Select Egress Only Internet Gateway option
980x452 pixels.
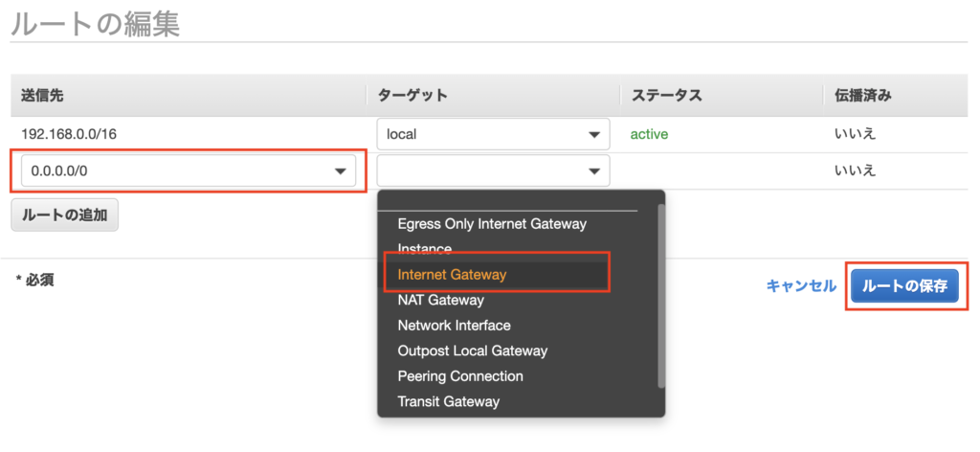tap(491, 223)
